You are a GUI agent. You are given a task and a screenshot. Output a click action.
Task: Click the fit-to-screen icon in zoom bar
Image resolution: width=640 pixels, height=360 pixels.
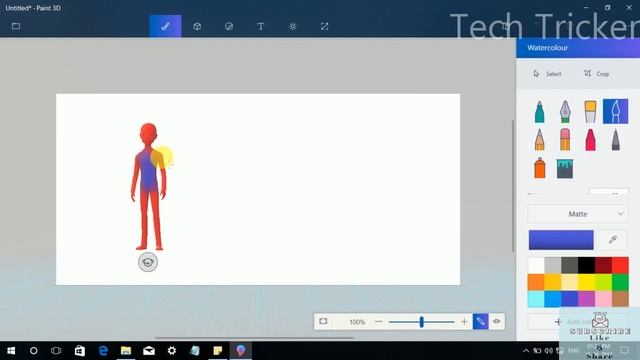click(323, 322)
